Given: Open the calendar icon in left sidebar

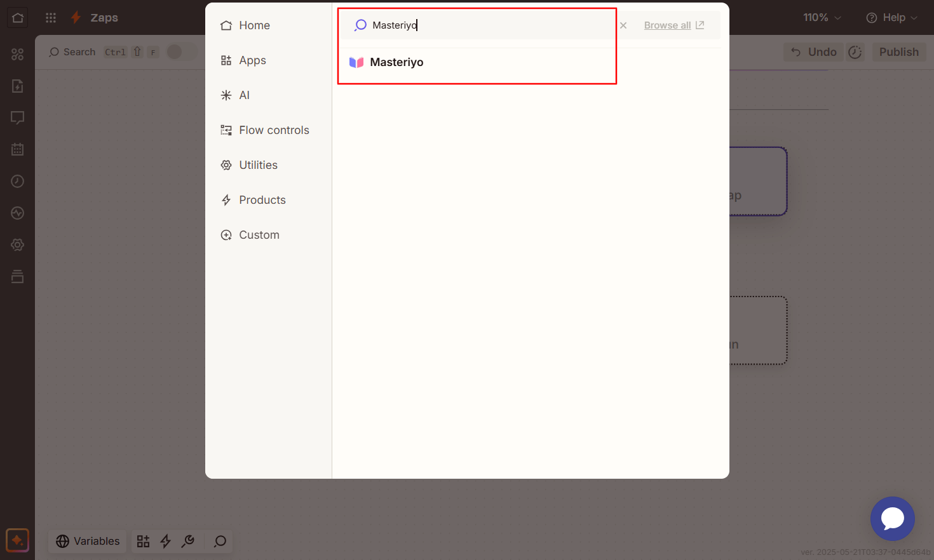Looking at the screenshot, I should click(18, 150).
